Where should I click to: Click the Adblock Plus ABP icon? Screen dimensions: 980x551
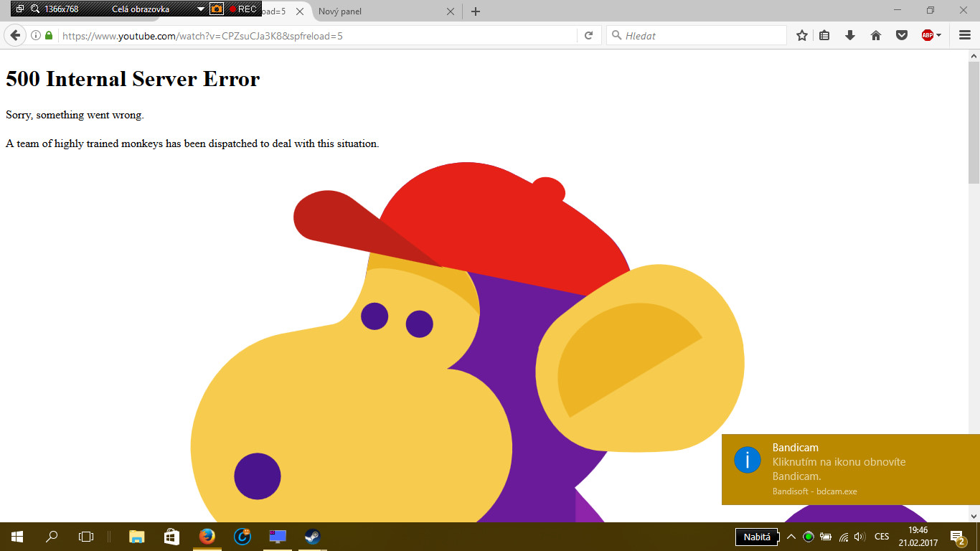(927, 35)
